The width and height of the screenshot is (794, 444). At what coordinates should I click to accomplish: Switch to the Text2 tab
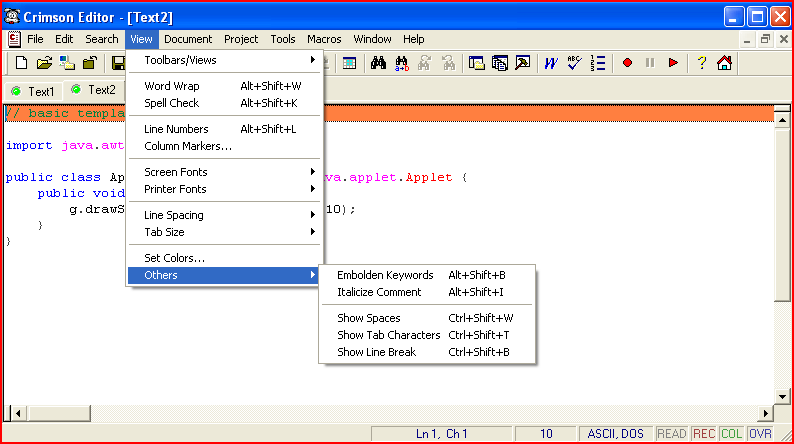(x=94, y=90)
